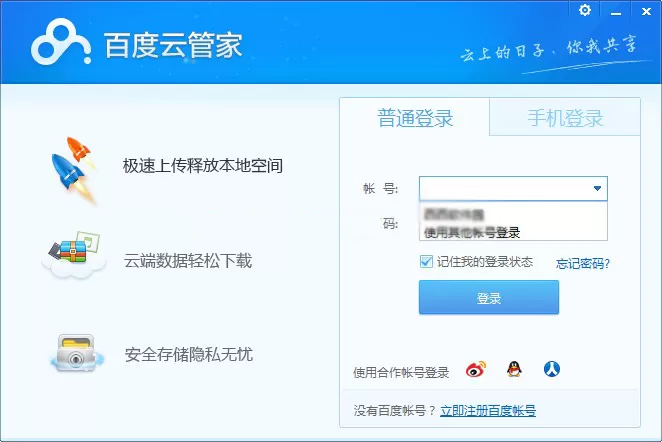
Task: Collapse the account dropdown arrow
Action: click(597, 188)
